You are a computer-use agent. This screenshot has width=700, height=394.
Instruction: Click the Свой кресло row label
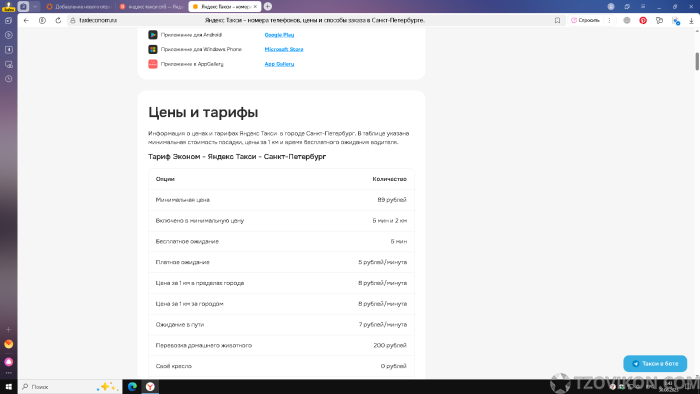(174, 366)
